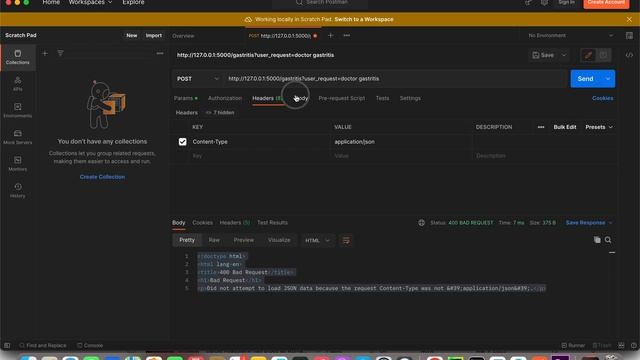Viewport: 640px width, 360px height.
Task: Open headers table column options ellipsis
Action: pyautogui.click(x=541, y=127)
